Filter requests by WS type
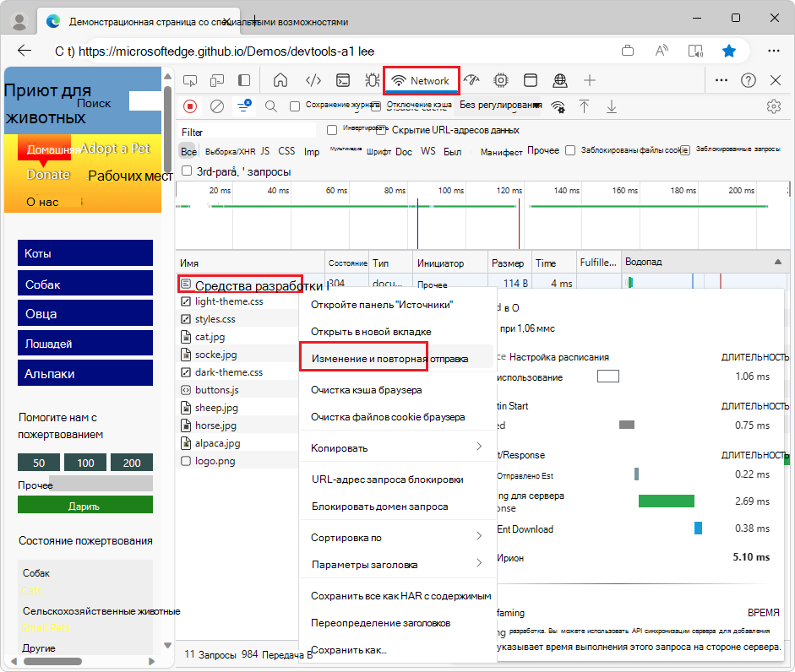The image size is (795, 672). [428, 151]
